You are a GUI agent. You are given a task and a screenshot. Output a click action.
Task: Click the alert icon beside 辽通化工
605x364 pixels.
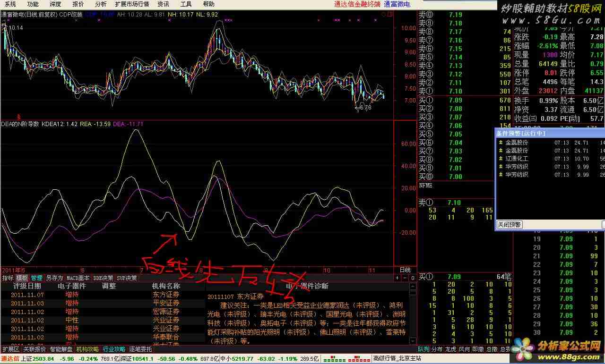pyautogui.click(x=501, y=159)
